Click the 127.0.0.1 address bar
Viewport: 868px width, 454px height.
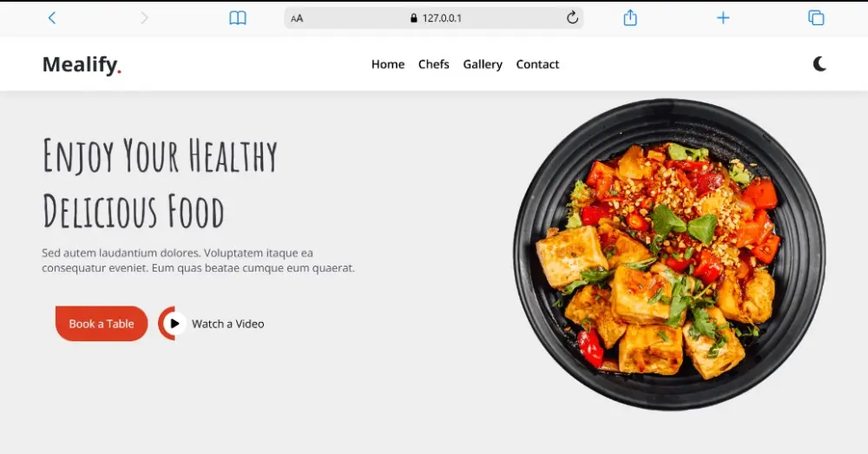coord(434,18)
